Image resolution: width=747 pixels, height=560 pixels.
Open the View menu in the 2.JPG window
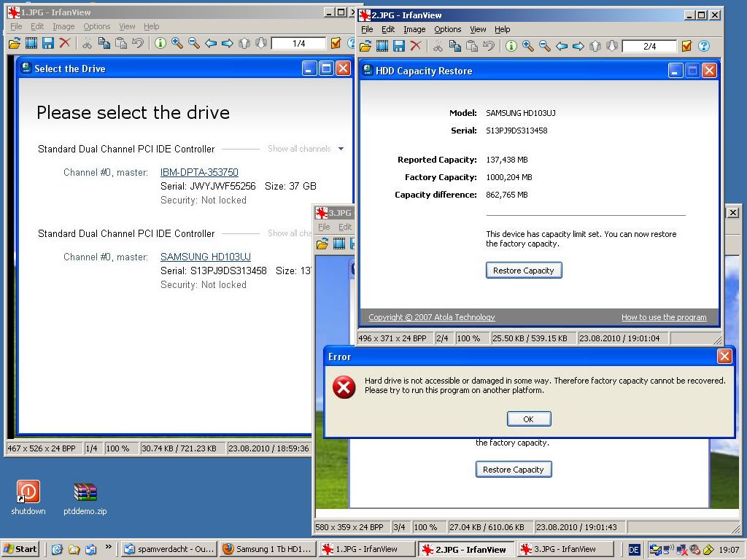click(478, 29)
